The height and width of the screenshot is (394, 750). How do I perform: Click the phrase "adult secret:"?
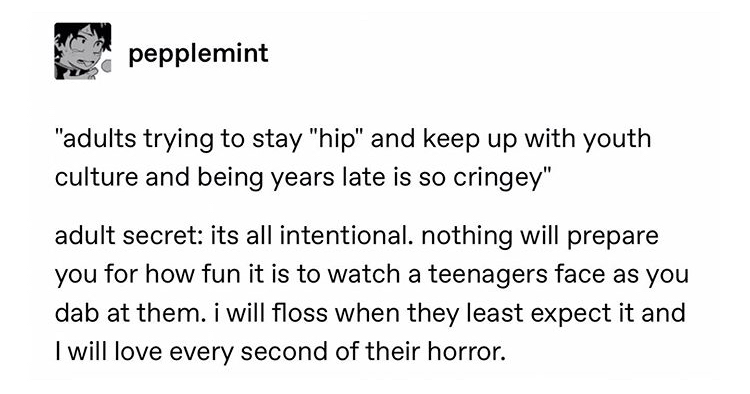click(129, 236)
